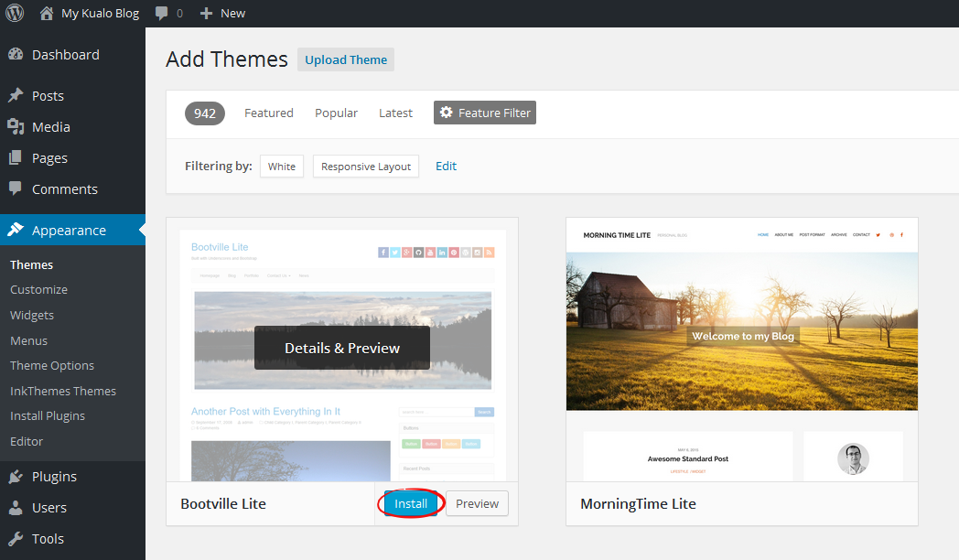Open the comments bubble icon in admin bar
Viewport: 959px width, 560px height.
[x=161, y=14]
